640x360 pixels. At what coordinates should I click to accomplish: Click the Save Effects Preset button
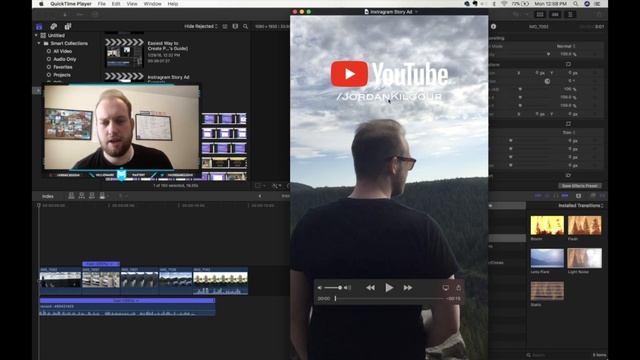(580, 186)
